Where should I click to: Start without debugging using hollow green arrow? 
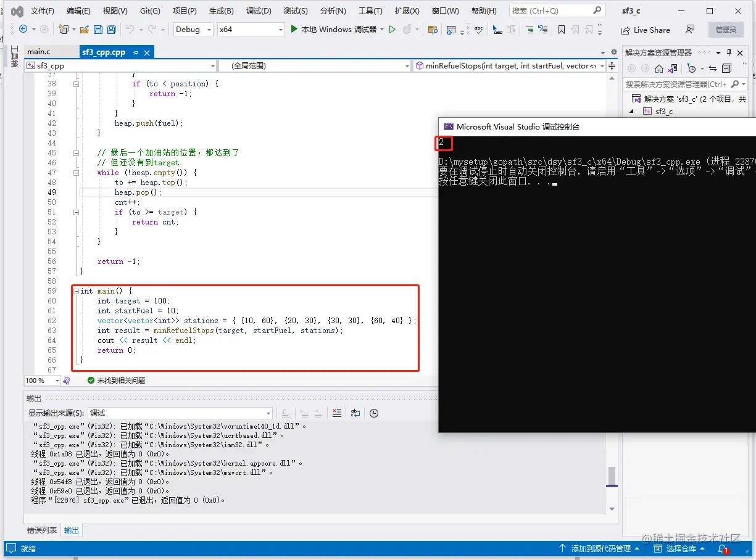coord(392,29)
